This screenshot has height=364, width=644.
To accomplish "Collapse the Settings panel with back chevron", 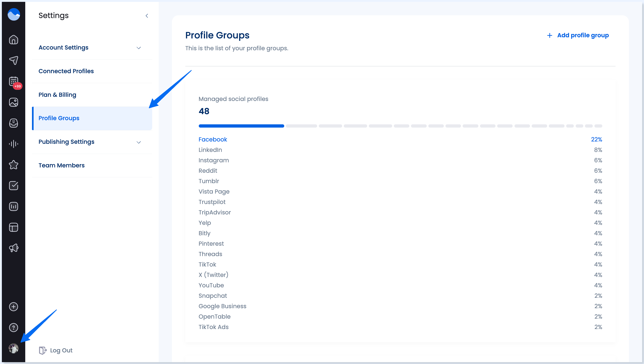I will coord(147,16).
